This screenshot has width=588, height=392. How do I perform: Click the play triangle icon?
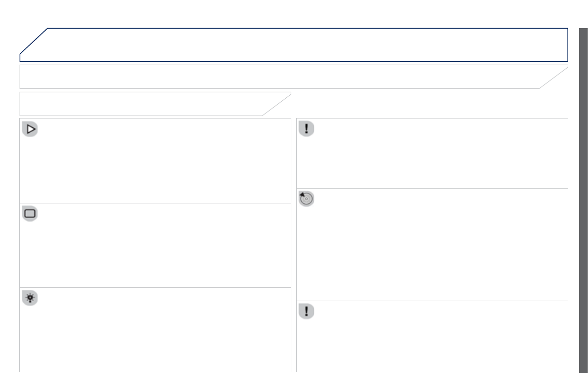(x=31, y=129)
